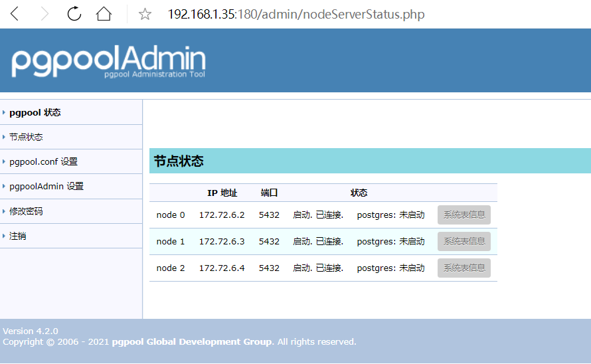Click node 2 postgres: 未启动 text

click(391, 268)
